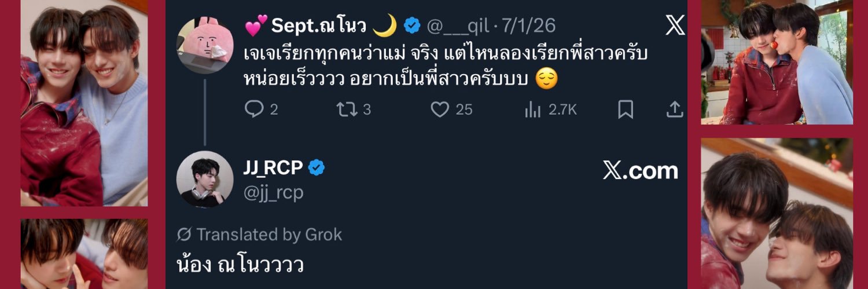The image size is (868, 289).
Task: Click the X logo in the tweet corner
Action: click(x=675, y=25)
